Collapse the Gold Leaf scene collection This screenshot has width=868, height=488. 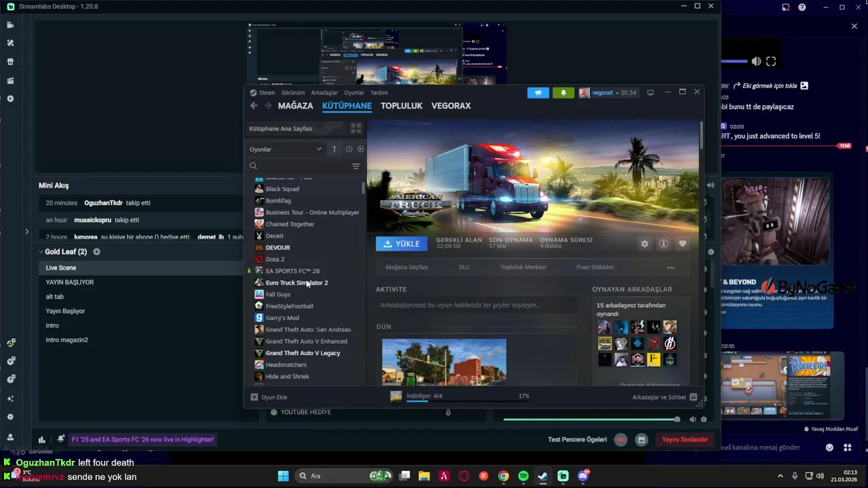pyautogui.click(x=41, y=251)
